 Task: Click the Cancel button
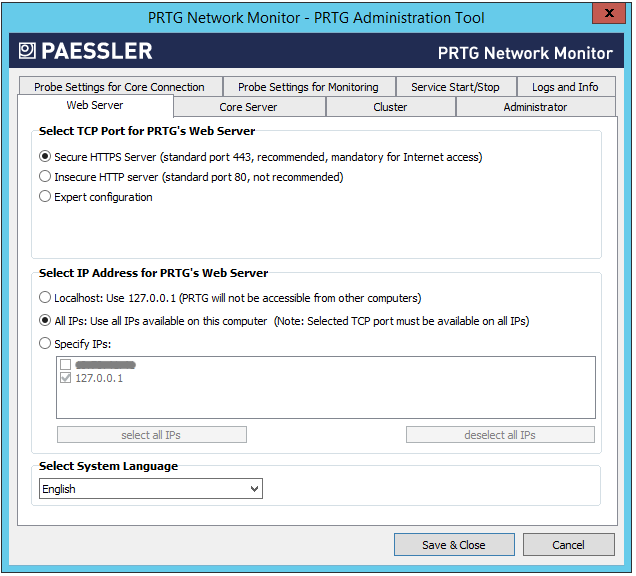569,546
